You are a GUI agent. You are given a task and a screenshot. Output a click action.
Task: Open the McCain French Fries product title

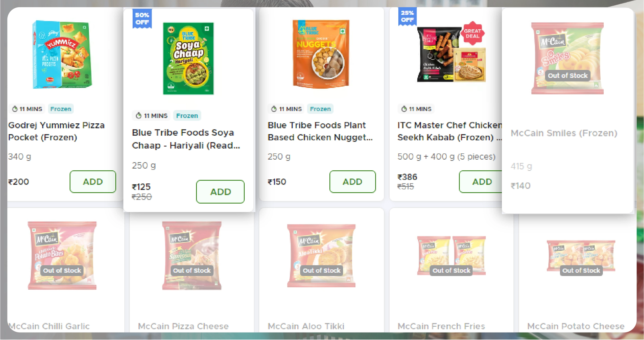(x=441, y=326)
